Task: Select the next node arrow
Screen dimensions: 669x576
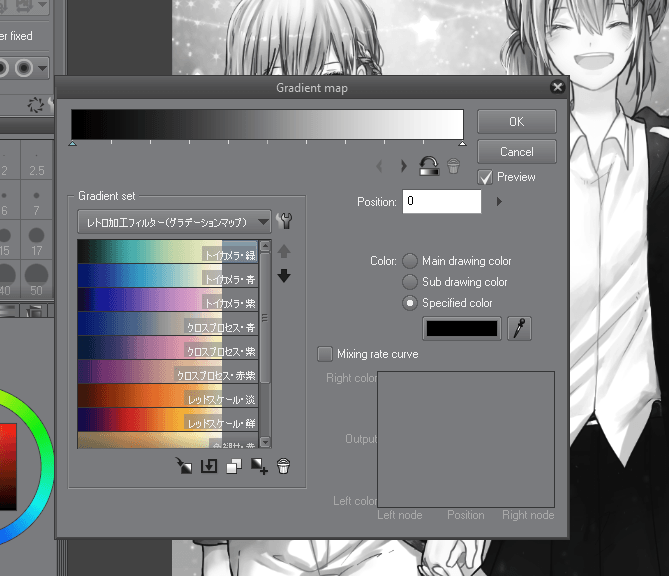Action: pos(403,168)
